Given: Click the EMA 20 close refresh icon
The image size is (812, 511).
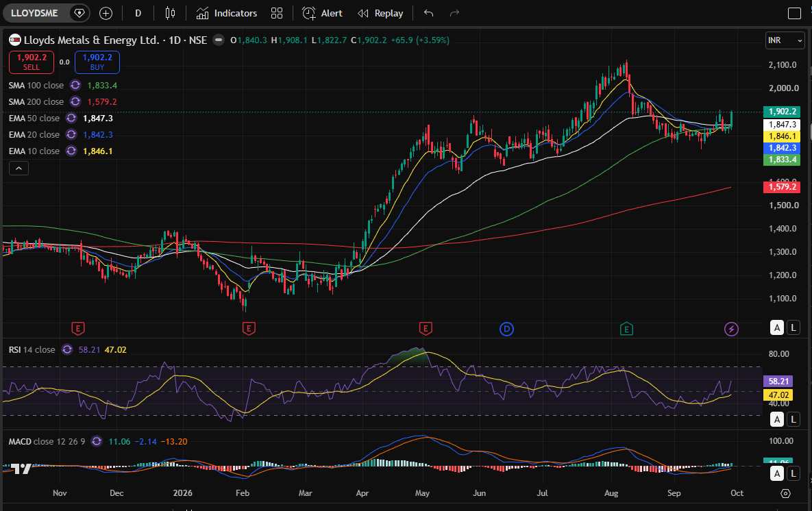Looking at the screenshot, I should tap(71, 135).
